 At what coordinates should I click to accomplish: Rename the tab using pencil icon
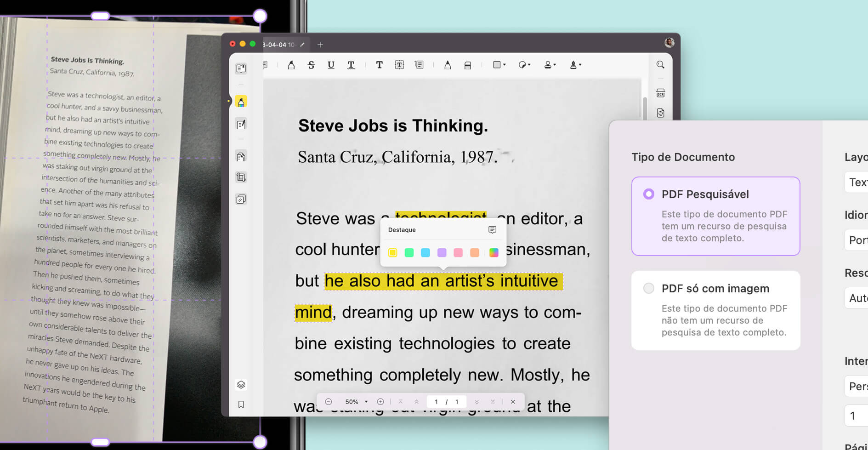302,45
